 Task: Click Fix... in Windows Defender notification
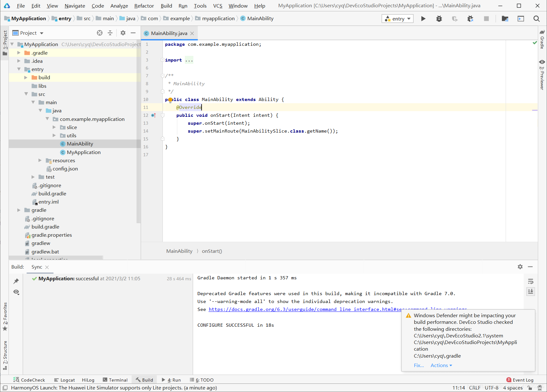[x=419, y=365]
